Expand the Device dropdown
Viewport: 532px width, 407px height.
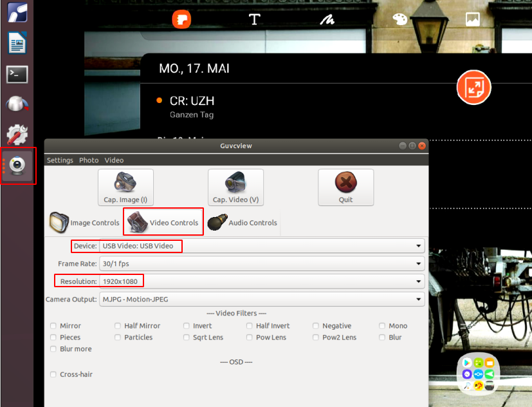261,246
